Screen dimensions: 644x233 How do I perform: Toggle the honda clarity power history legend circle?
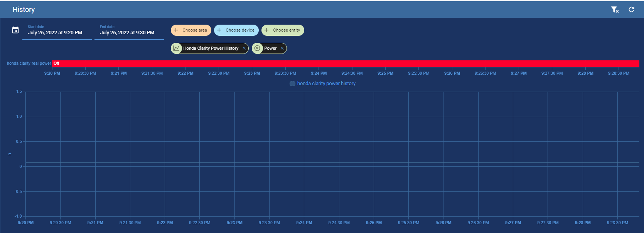pos(292,84)
